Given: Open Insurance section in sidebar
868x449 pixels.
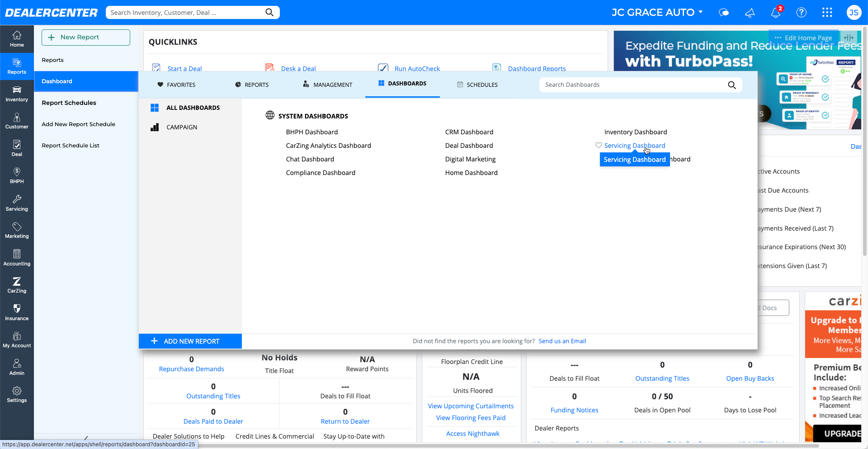Looking at the screenshot, I should click(x=17, y=312).
